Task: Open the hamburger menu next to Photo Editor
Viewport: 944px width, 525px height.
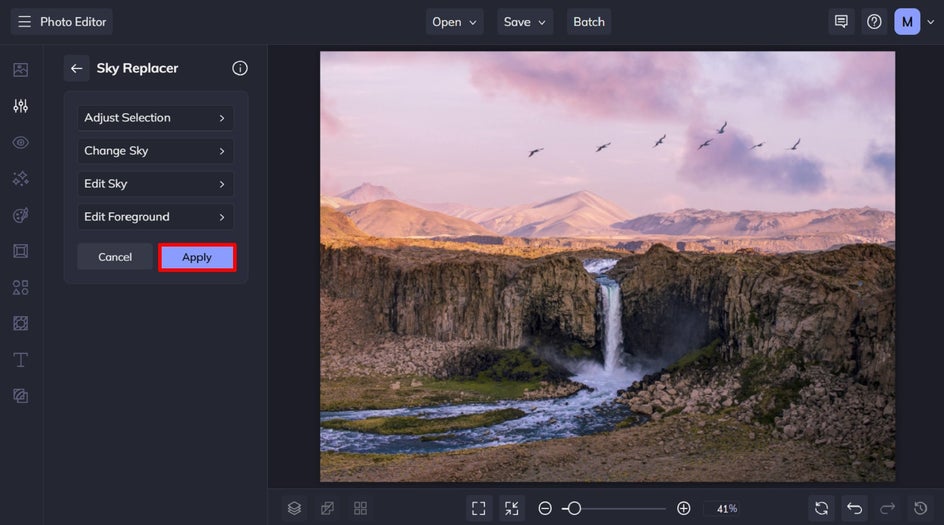Action: (24, 22)
